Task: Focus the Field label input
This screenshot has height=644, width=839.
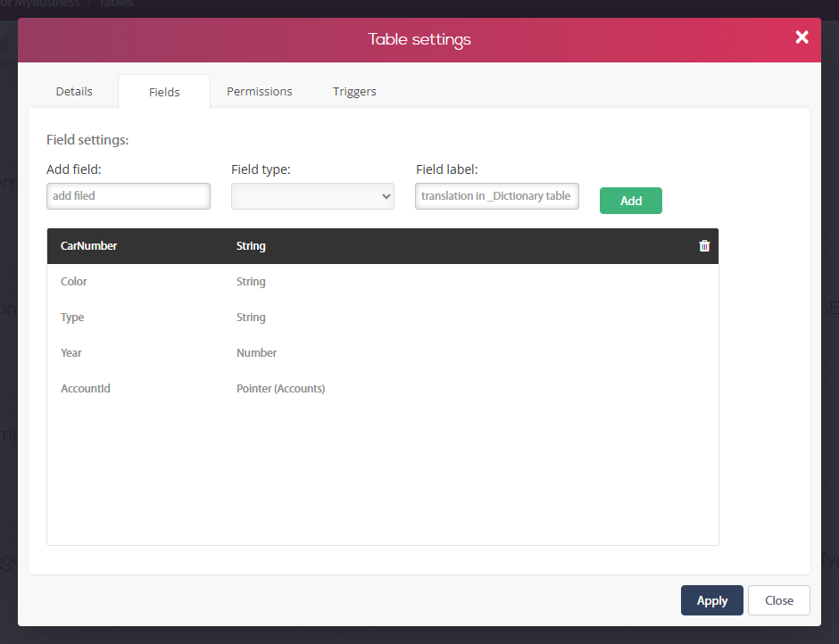Action: 497,196
